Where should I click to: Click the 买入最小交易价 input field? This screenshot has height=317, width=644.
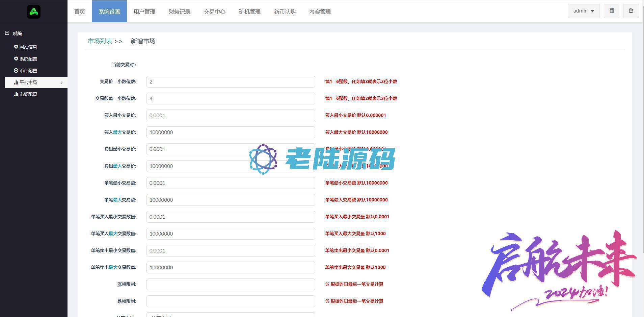tap(231, 115)
